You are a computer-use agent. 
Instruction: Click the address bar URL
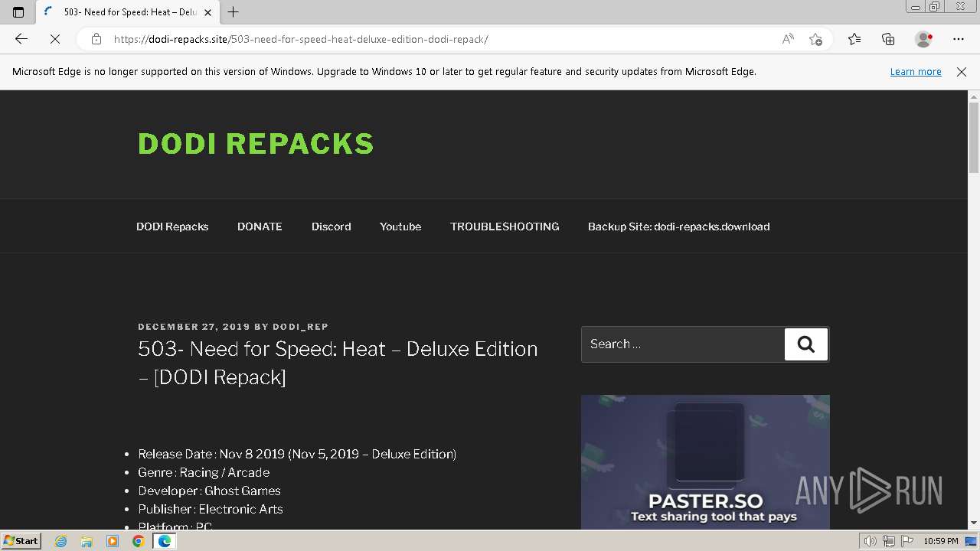(301, 39)
